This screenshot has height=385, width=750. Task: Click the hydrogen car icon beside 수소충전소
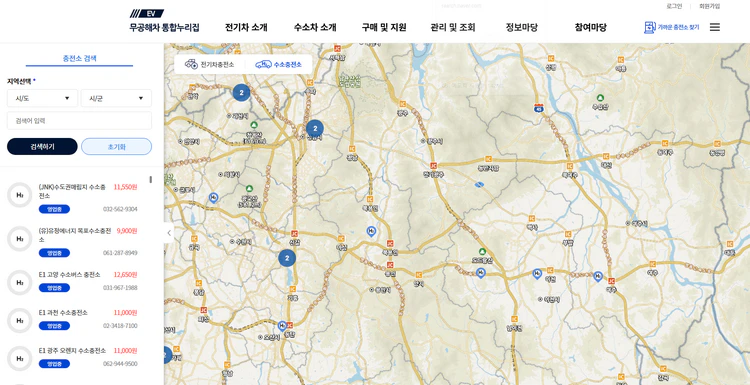click(x=263, y=64)
